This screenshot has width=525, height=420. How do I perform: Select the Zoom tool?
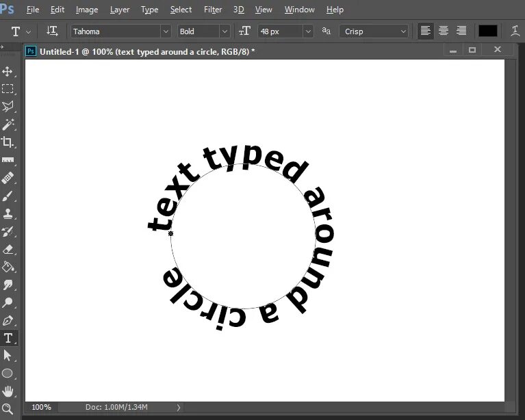(8, 408)
